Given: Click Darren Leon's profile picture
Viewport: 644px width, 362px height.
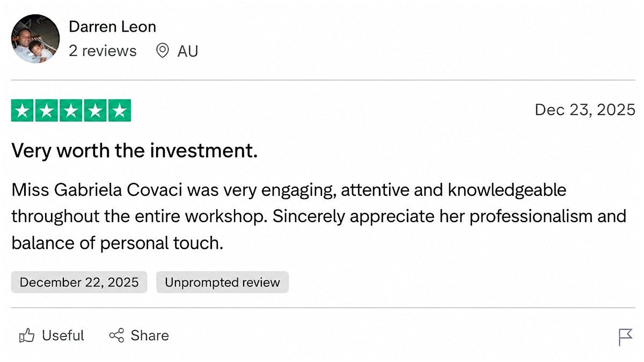Looking at the screenshot, I should (35, 39).
